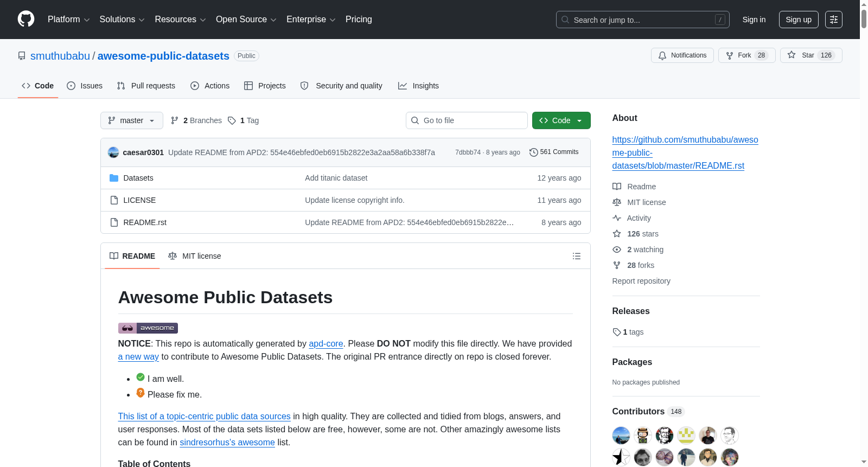This screenshot has height=467, width=868.
Task: Click the commit history clock icon
Action: pos(533,152)
